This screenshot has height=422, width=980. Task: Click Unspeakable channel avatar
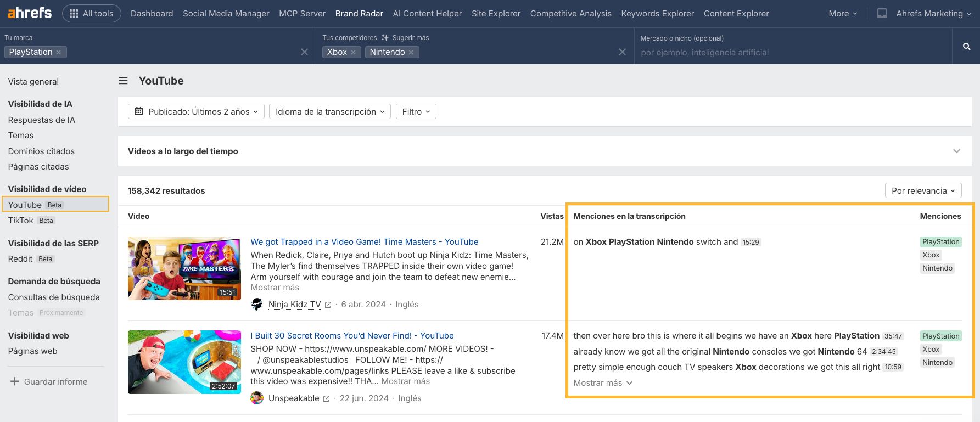pyautogui.click(x=257, y=398)
